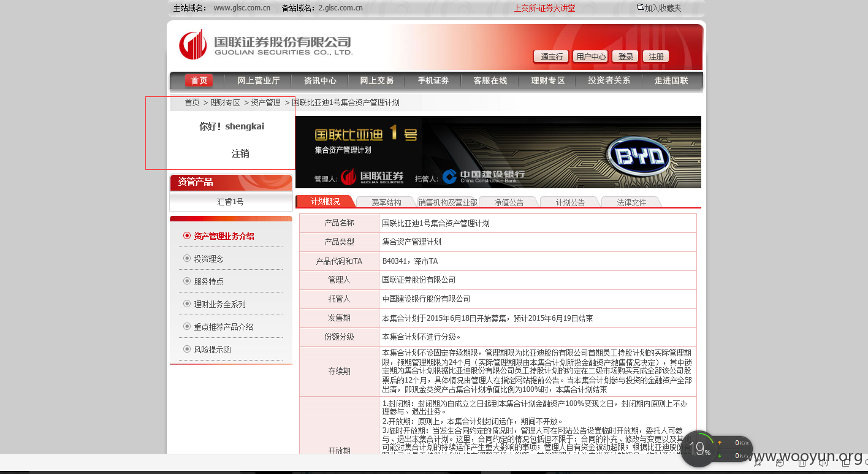868x474 pixels.
Task: Click the 产品类型 row label
Action: point(339,242)
